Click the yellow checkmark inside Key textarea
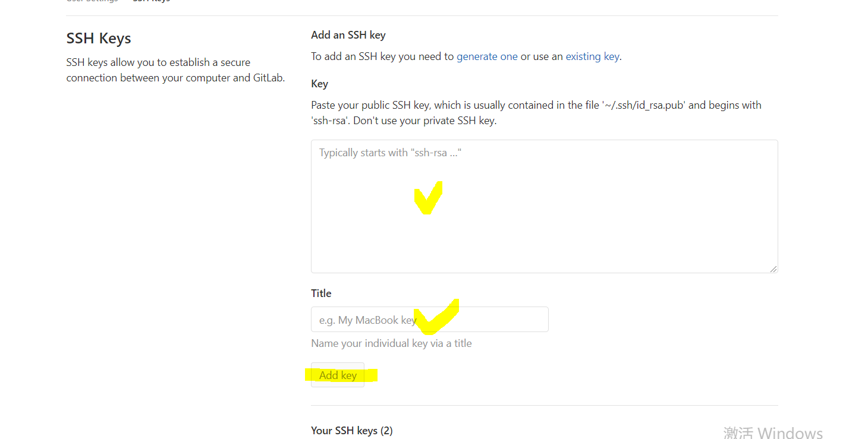Viewport: 868px width, 439px height. 427,198
